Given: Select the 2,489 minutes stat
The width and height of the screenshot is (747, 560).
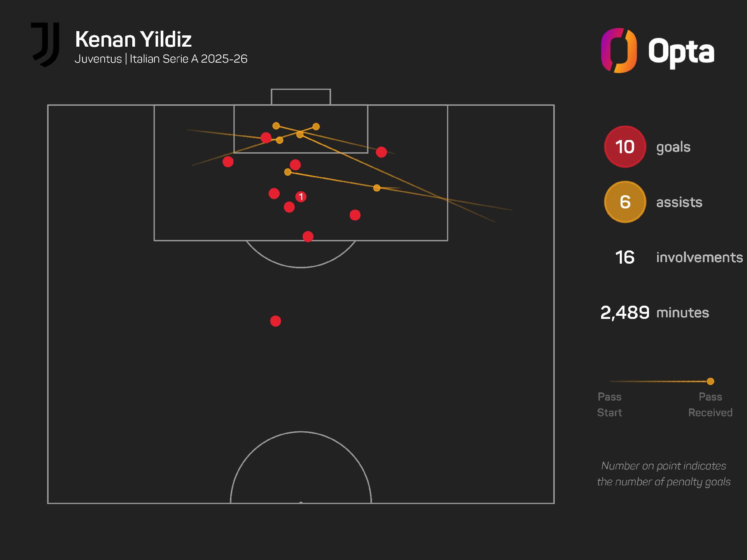Looking at the screenshot, I should (654, 313).
